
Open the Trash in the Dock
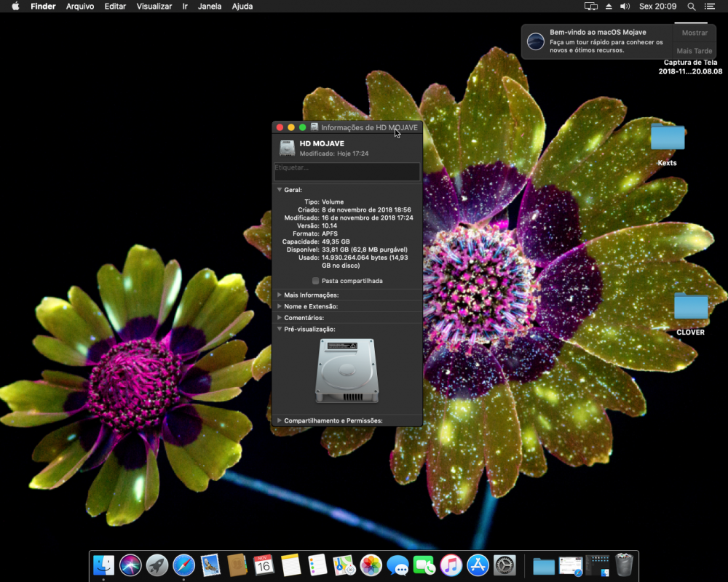pos(624,565)
